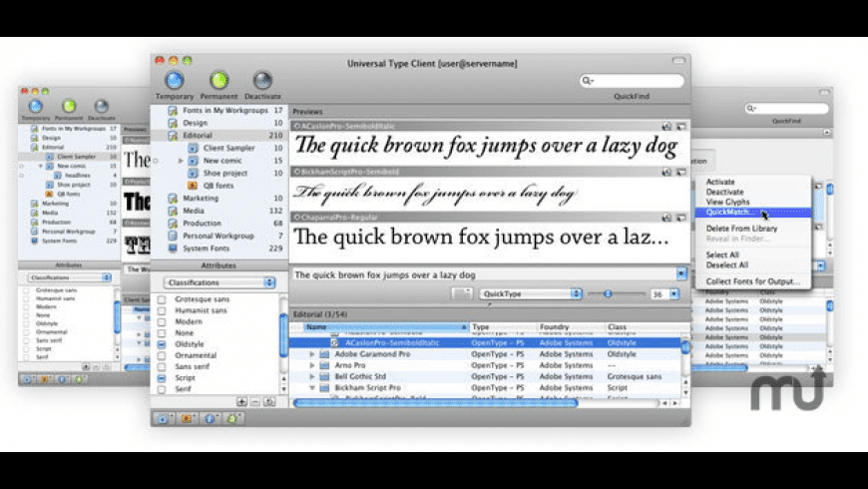Viewport: 868px width, 489px height.
Task: Select the Editorial workgroup in sidebar
Action: pyautogui.click(x=196, y=136)
